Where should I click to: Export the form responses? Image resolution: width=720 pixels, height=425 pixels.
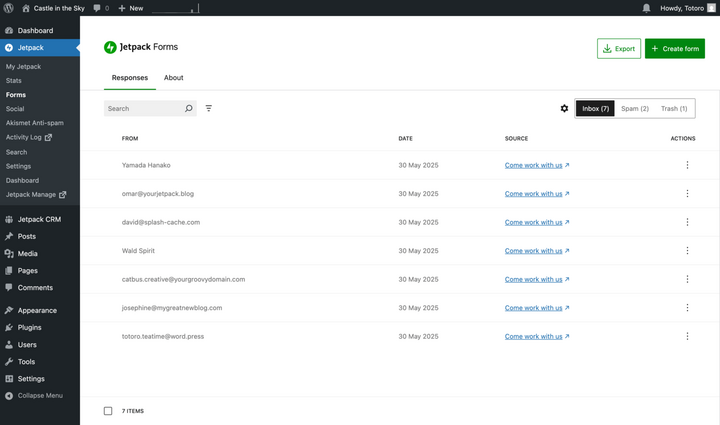pyautogui.click(x=619, y=49)
